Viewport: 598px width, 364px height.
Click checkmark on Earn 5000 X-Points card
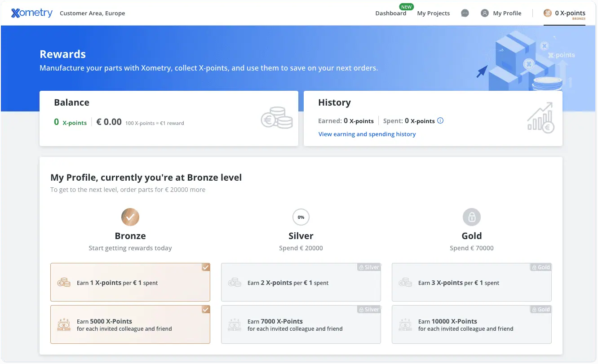206,309
